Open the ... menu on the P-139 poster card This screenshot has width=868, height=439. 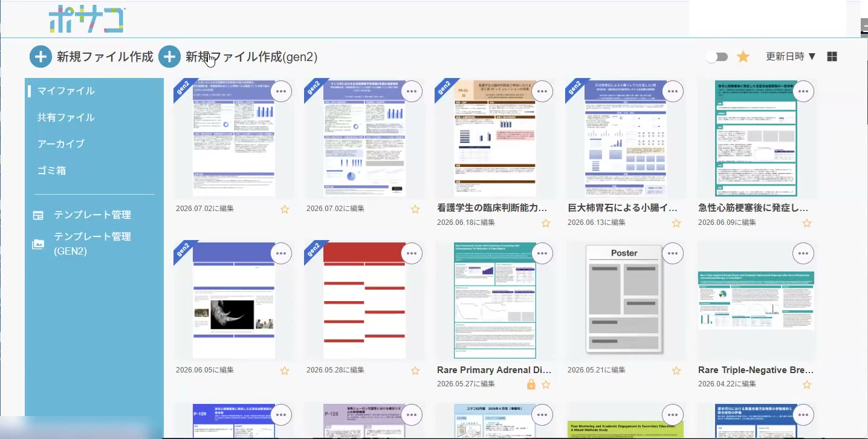[281, 415]
